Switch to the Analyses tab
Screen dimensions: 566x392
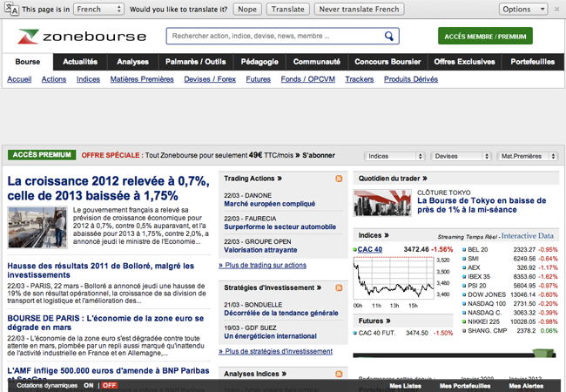click(x=132, y=63)
